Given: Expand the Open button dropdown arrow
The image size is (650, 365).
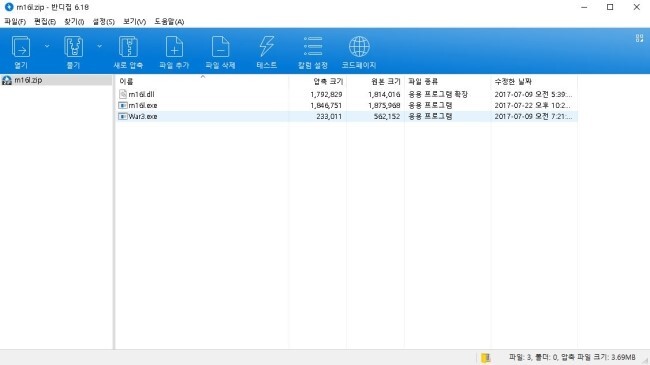Looking at the screenshot, I should pyautogui.click(x=47, y=46).
